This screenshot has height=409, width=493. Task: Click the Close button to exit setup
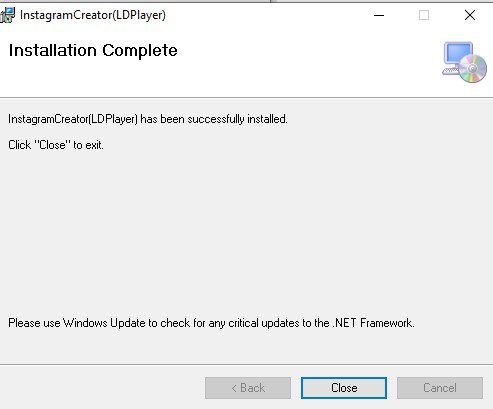click(x=344, y=388)
